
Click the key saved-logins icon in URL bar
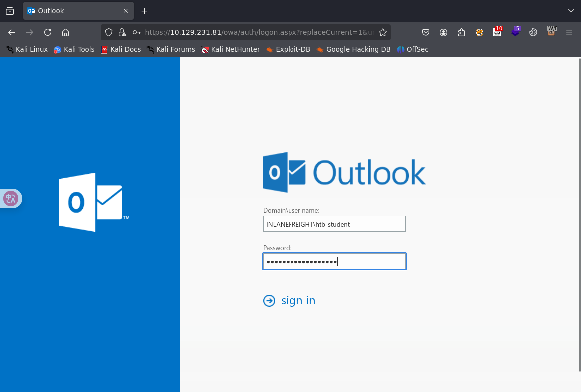137,32
